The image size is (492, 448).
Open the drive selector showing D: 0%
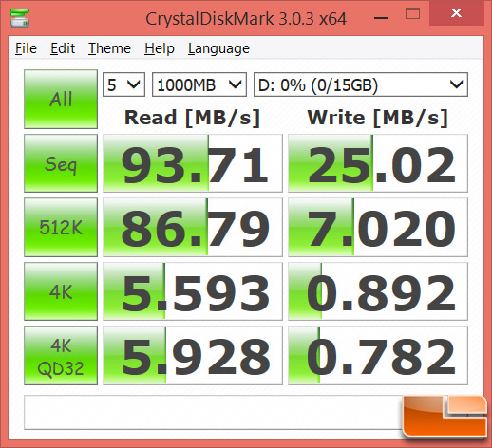(361, 84)
